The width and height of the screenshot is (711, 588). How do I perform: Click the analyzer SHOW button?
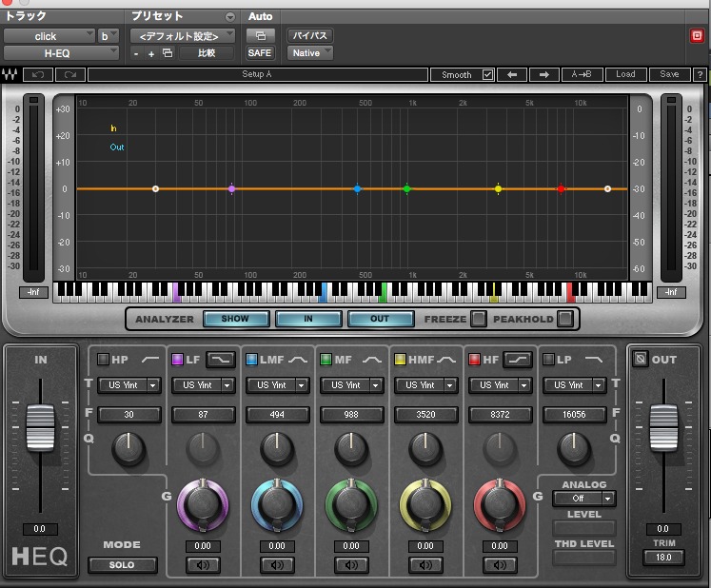point(236,319)
